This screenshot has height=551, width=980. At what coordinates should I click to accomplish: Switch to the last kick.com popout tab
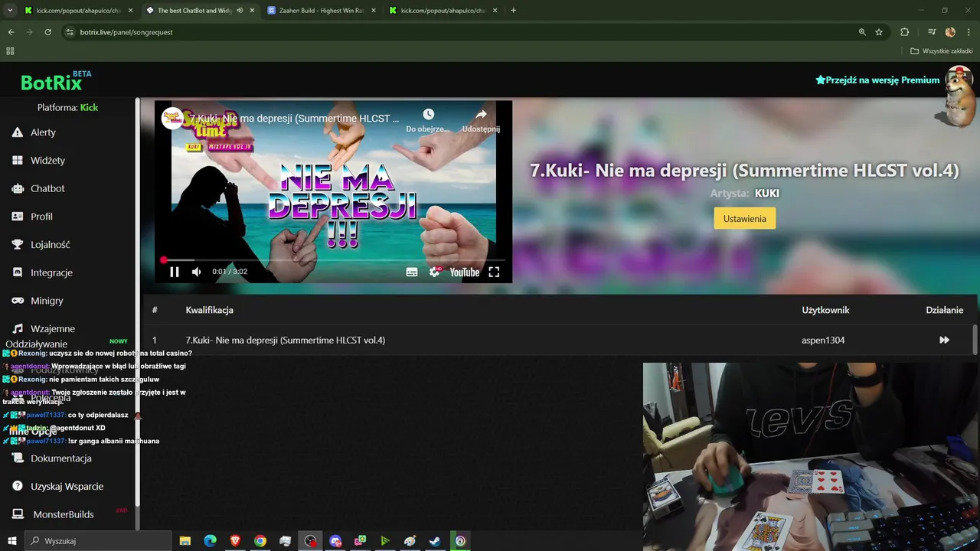point(444,11)
